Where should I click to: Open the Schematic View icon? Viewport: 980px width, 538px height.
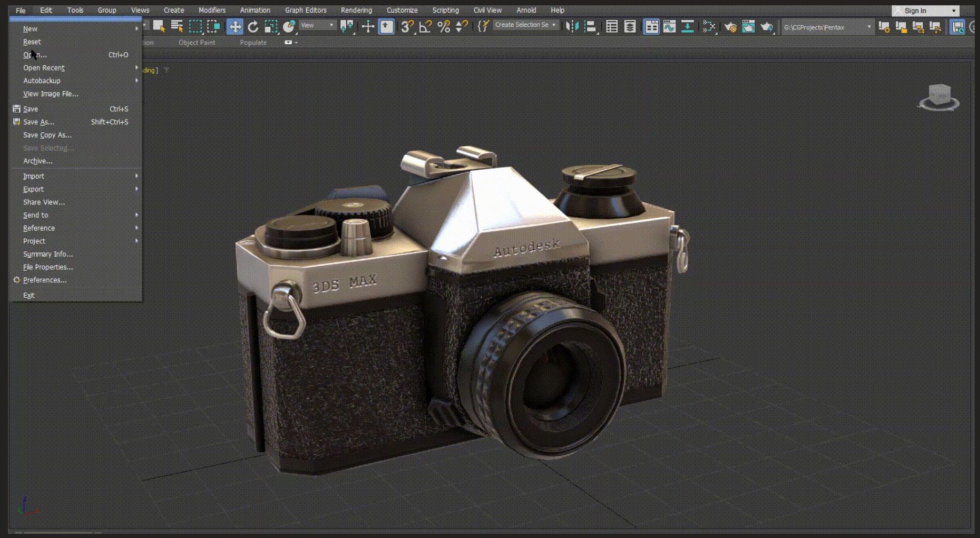tap(688, 26)
